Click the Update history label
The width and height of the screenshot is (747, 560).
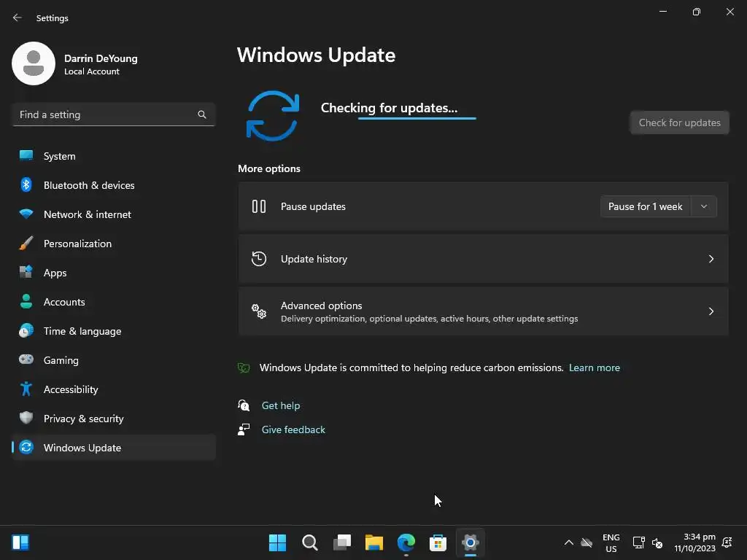[x=314, y=259]
